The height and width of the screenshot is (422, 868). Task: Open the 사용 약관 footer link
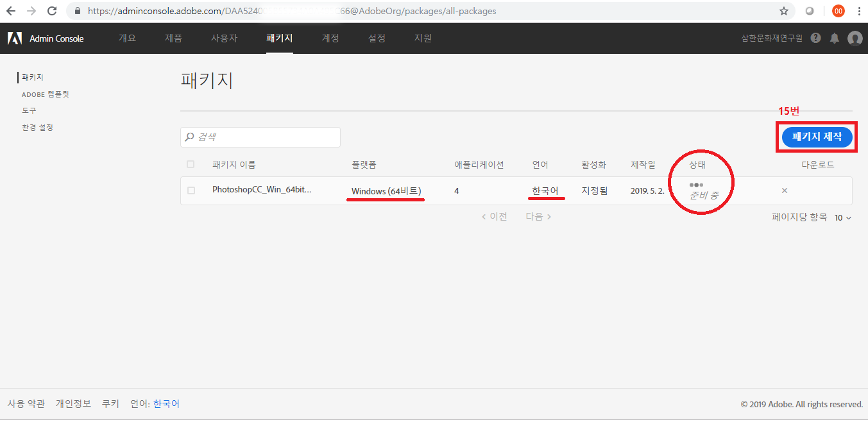point(26,404)
